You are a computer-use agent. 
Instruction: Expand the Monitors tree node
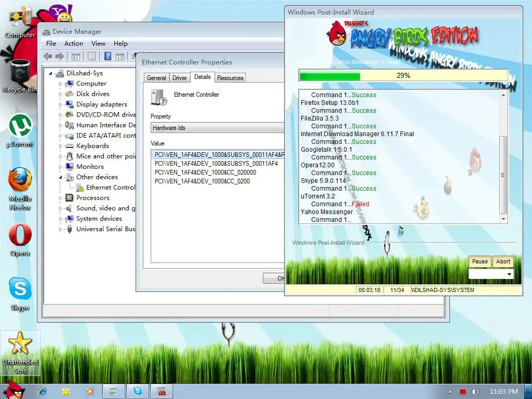tap(60, 167)
